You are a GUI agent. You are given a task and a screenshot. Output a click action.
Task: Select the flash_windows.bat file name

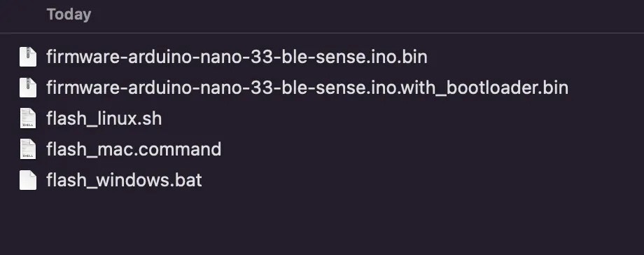[124, 180]
